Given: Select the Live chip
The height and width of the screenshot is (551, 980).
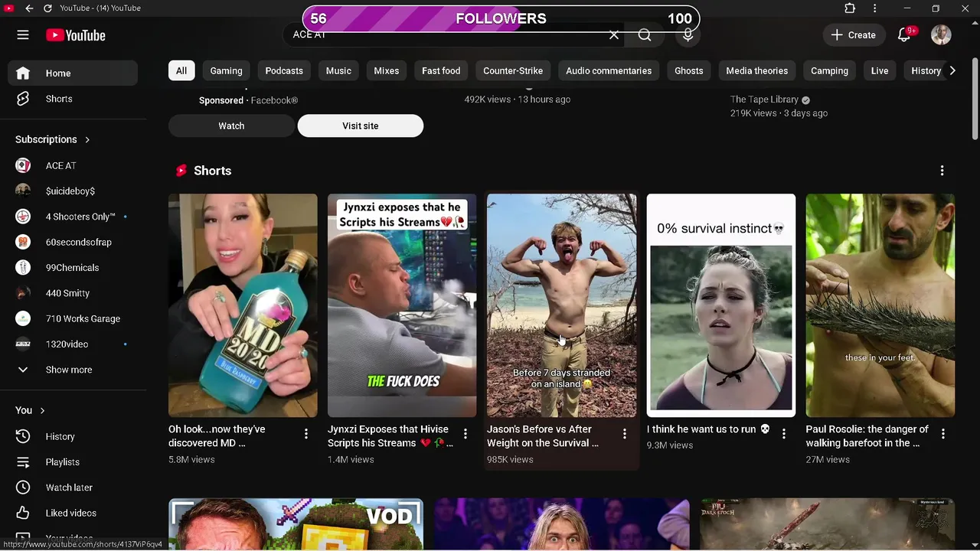Looking at the screenshot, I should (x=880, y=70).
